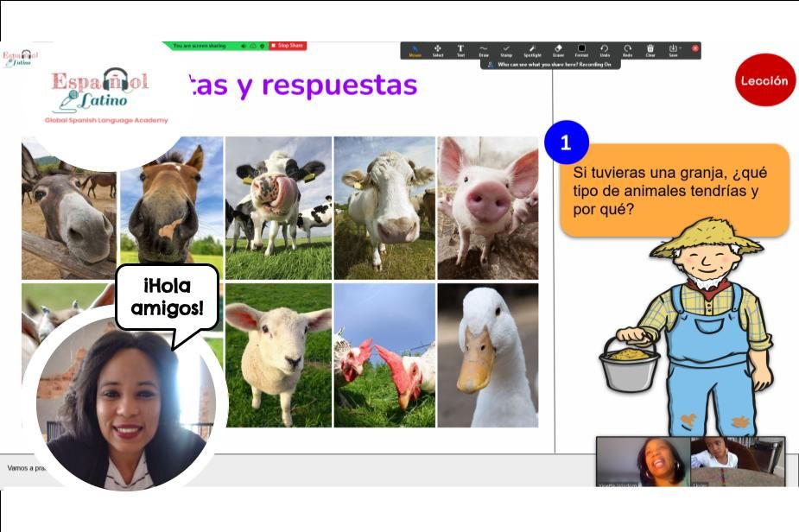The image size is (799, 532).
Task: Undo the last annotation
Action: [605, 50]
